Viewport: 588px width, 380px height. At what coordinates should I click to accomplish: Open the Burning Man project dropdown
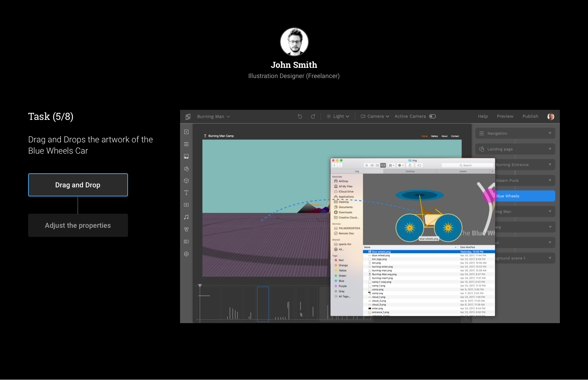pyautogui.click(x=213, y=117)
